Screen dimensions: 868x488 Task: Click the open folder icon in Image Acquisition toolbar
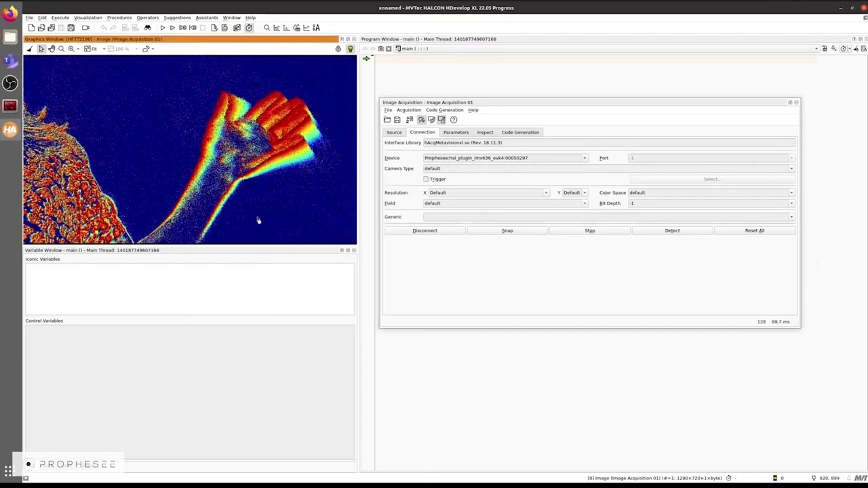[387, 119]
